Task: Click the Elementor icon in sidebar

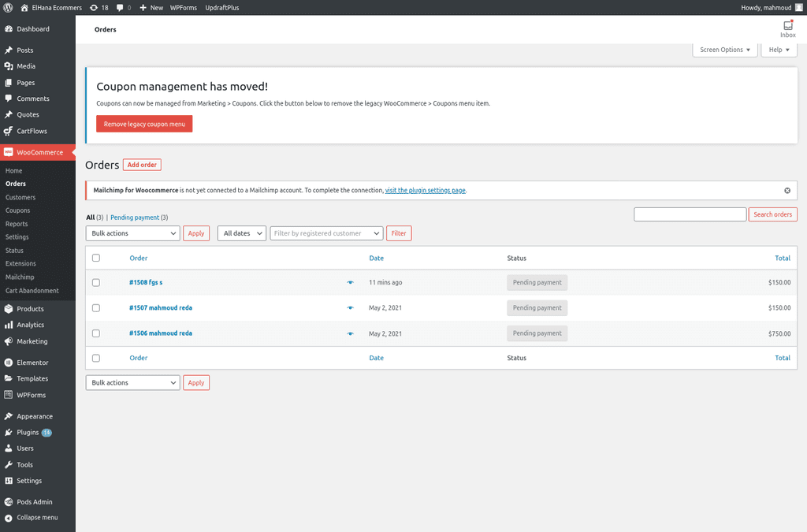Action: [9, 363]
